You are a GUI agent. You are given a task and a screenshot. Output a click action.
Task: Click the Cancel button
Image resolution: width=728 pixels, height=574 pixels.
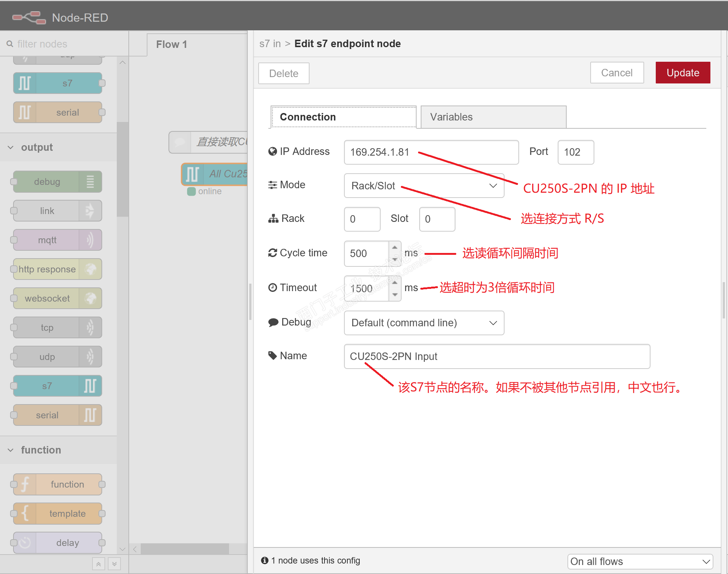(x=616, y=73)
